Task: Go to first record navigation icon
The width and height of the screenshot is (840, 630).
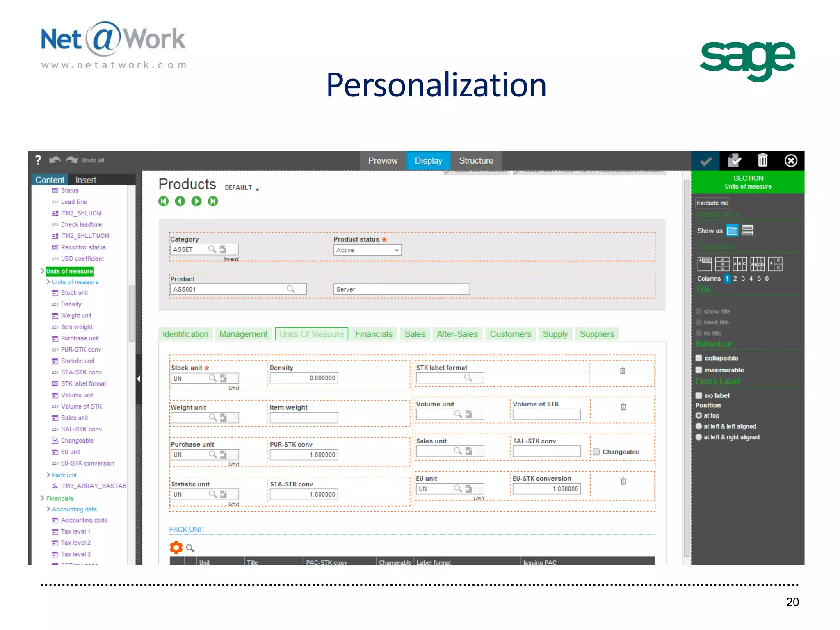Action: click(x=163, y=201)
